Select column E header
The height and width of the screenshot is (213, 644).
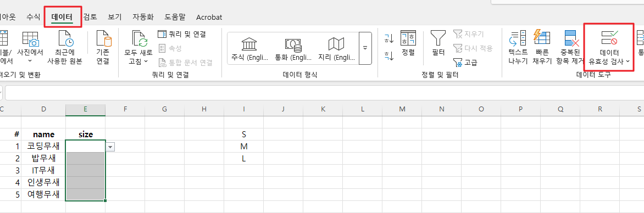(85, 109)
